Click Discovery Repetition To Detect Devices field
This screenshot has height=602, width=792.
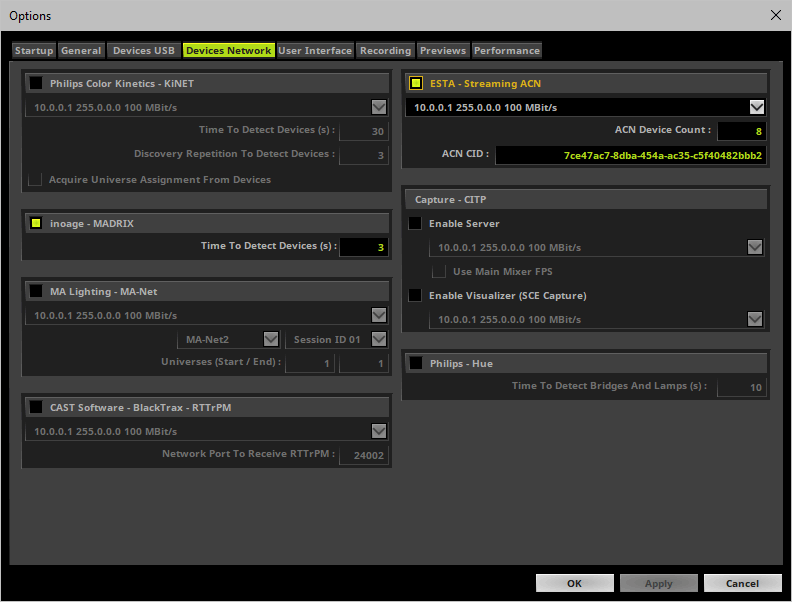tap(364, 155)
